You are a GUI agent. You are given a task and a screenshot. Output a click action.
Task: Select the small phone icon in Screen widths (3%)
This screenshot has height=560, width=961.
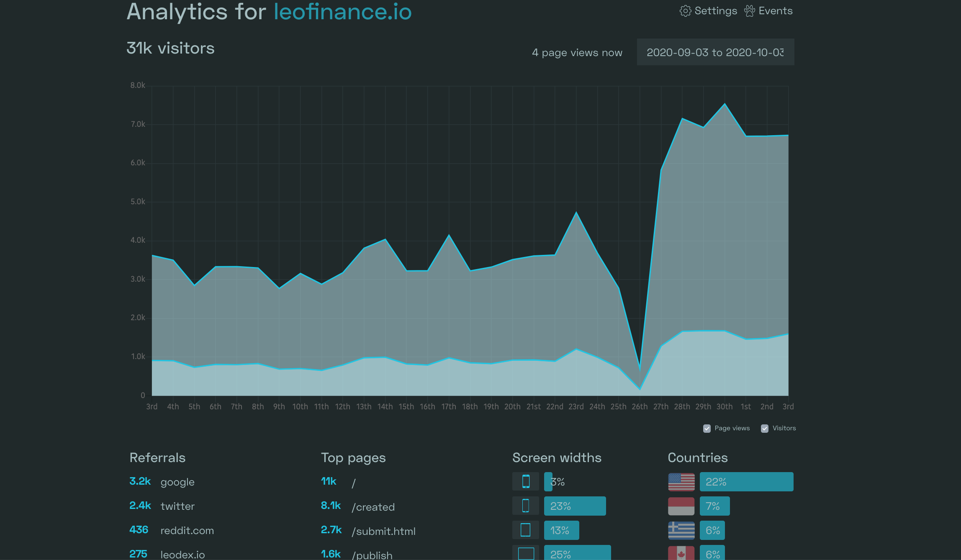pyautogui.click(x=526, y=481)
